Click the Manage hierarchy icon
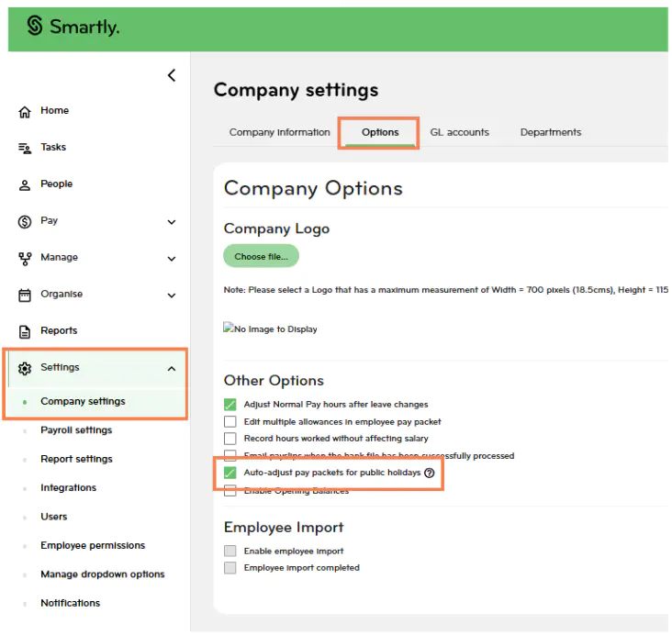 (25, 259)
